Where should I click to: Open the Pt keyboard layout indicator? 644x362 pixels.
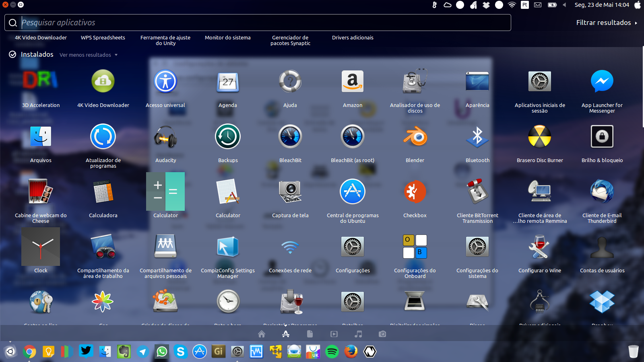click(525, 5)
